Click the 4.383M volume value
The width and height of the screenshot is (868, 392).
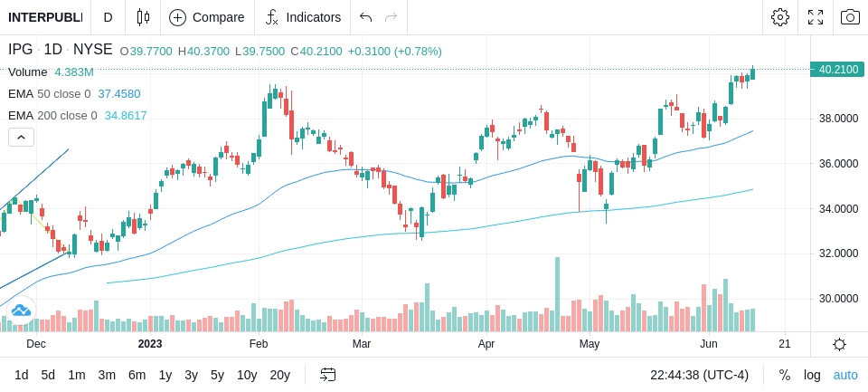pos(74,72)
